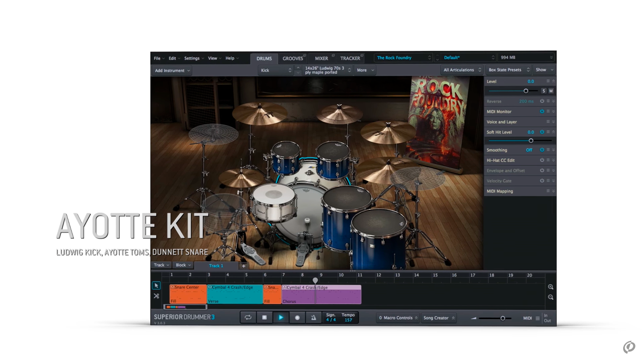This screenshot has width=644, height=362.
Task: Zoom out on the track timeline
Action: [x=551, y=297]
